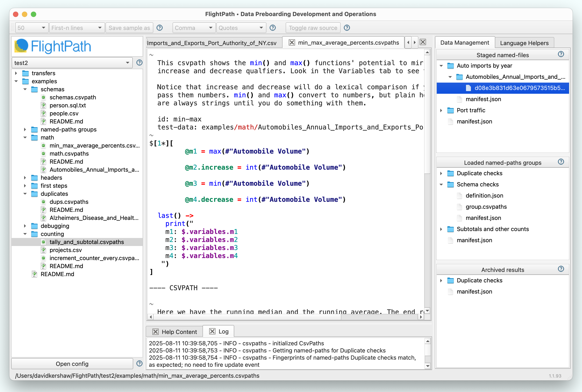
Task: Click the editor horizontal scrollbar thumb
Action: point(247,317)
